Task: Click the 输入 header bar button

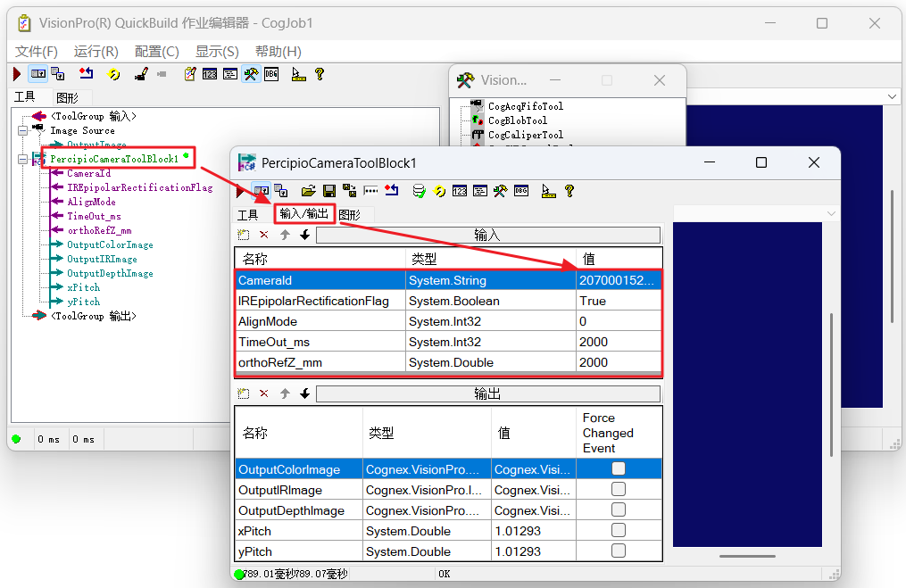Action: (488, 235)
